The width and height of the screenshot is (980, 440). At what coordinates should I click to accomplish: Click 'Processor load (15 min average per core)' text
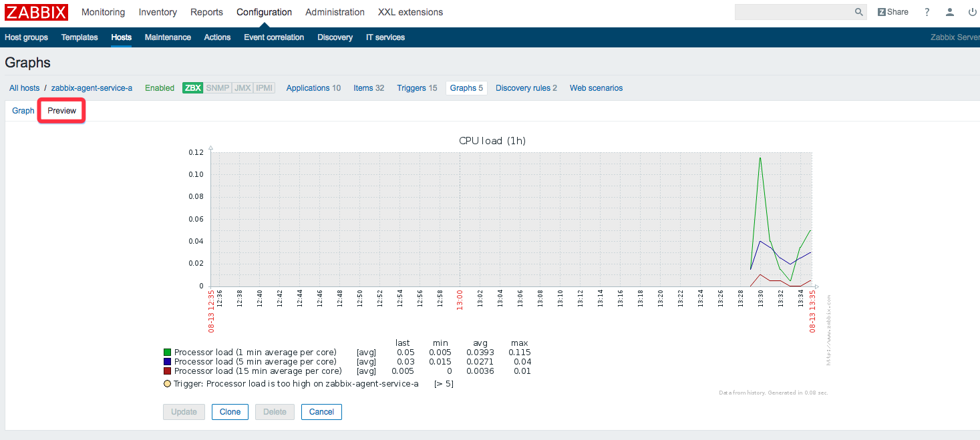click(258, 371)
